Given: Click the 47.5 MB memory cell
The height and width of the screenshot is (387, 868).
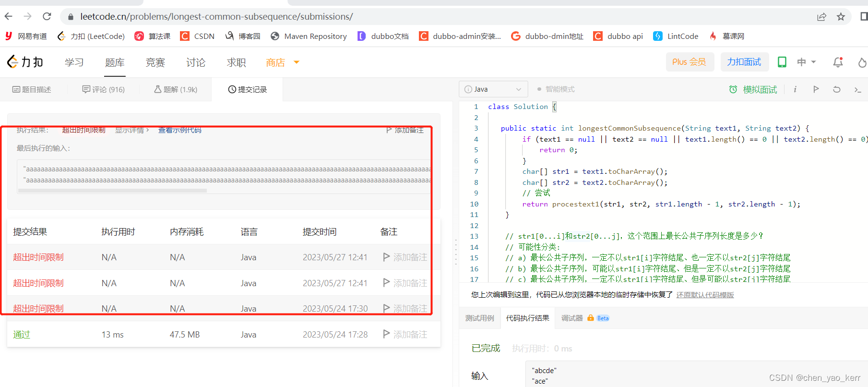Looking at the screenshot, I should pyautogui.click(x=185, y=335).
